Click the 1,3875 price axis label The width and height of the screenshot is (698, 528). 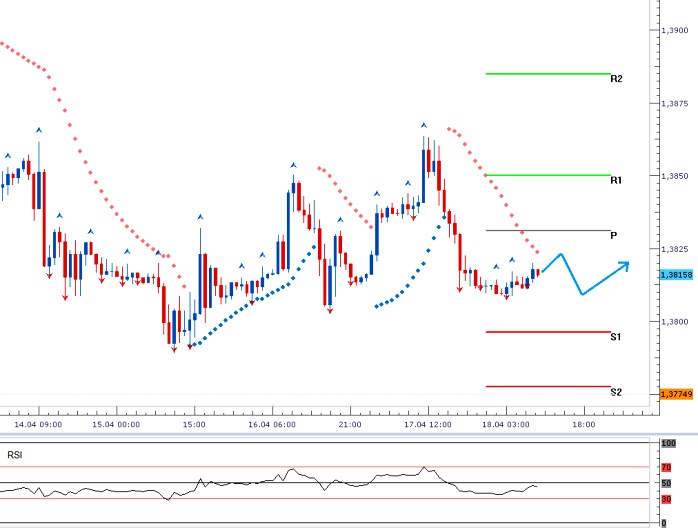click(675, 103)
